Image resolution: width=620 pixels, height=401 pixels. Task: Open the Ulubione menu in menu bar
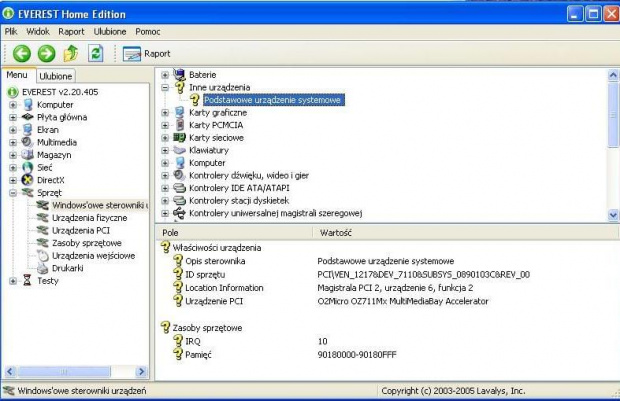click(x=110, y=31)
